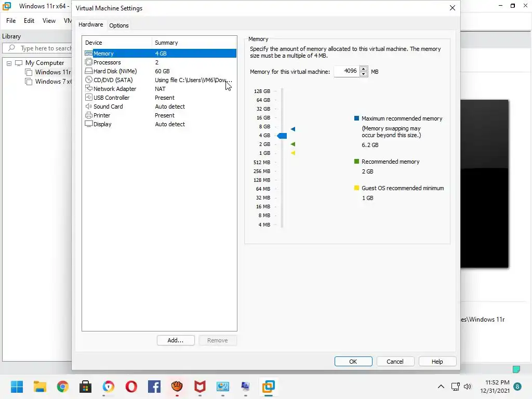532x399 pixels.
Task: Decrease memory with the down spinner arrow
Action: [x=363, y=74]
